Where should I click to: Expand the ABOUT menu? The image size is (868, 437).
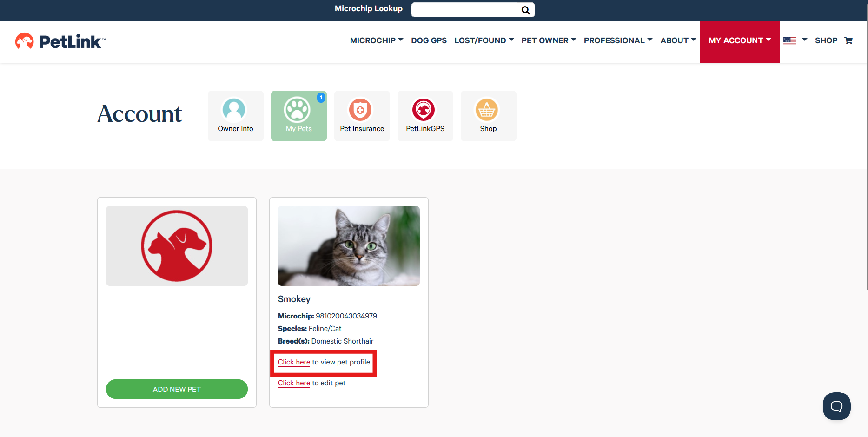click(678, 40)
